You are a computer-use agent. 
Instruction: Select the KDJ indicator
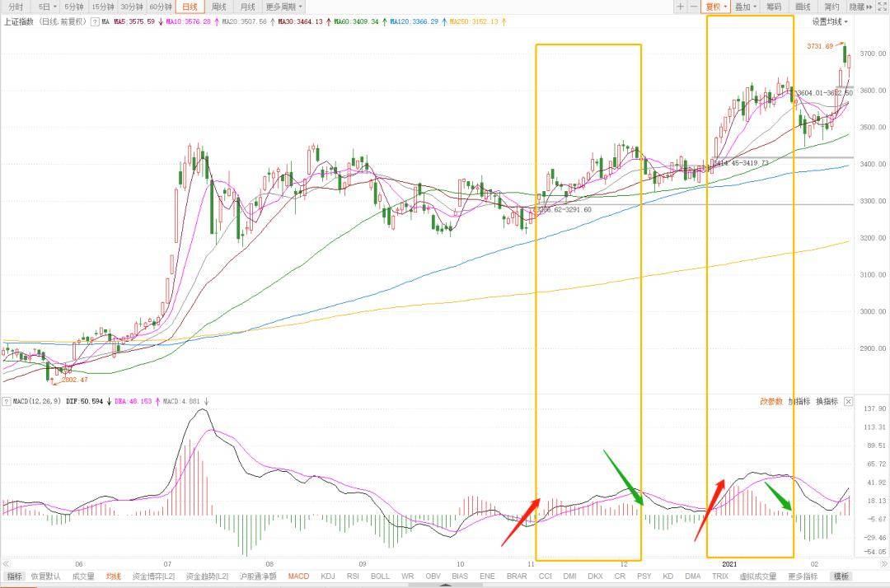click(x=327, y=576)
